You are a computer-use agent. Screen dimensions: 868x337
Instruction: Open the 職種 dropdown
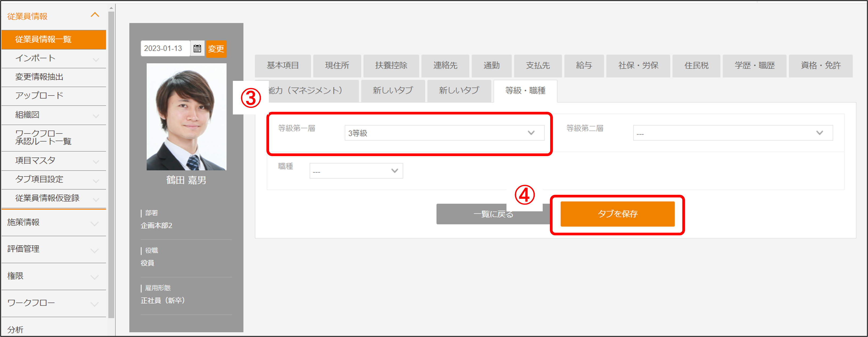pyautogui.click(x=356, y=171)
